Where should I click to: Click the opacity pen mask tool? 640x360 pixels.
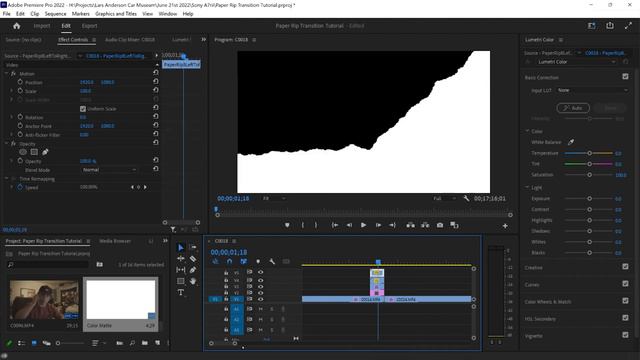45,152
